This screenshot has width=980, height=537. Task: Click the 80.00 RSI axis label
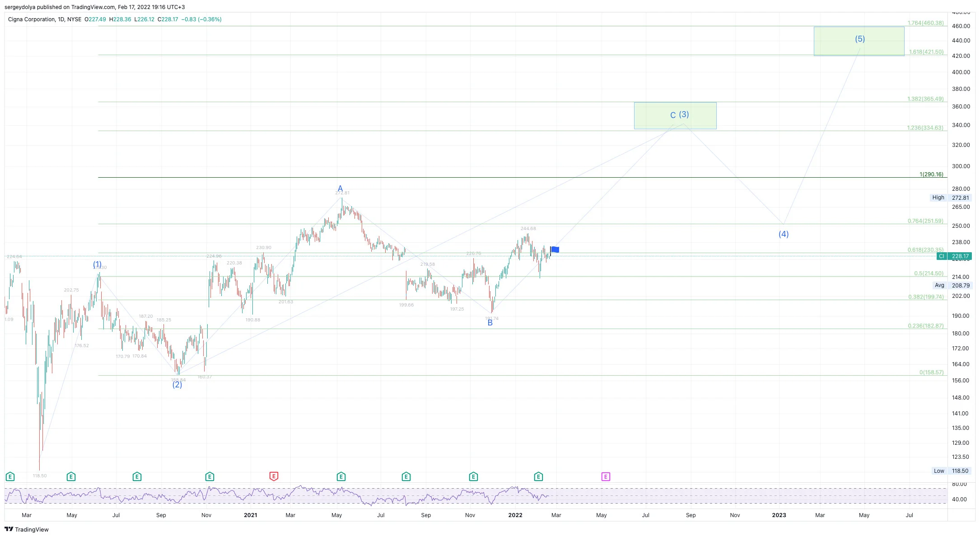click(x=960, y=484)
